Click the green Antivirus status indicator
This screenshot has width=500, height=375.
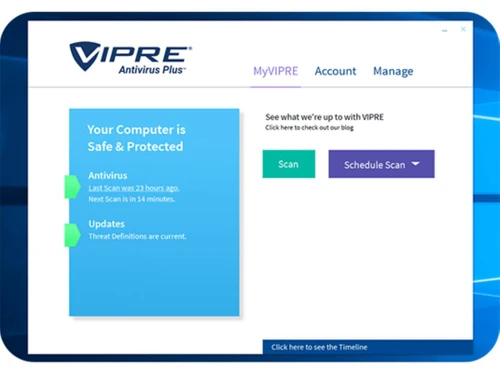[72, 187]
